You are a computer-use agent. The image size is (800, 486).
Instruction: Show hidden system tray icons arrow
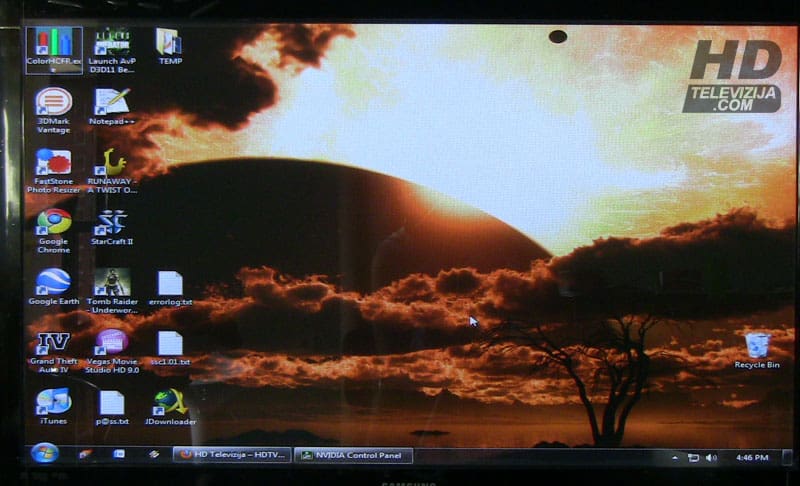click(x=676, y=457)
